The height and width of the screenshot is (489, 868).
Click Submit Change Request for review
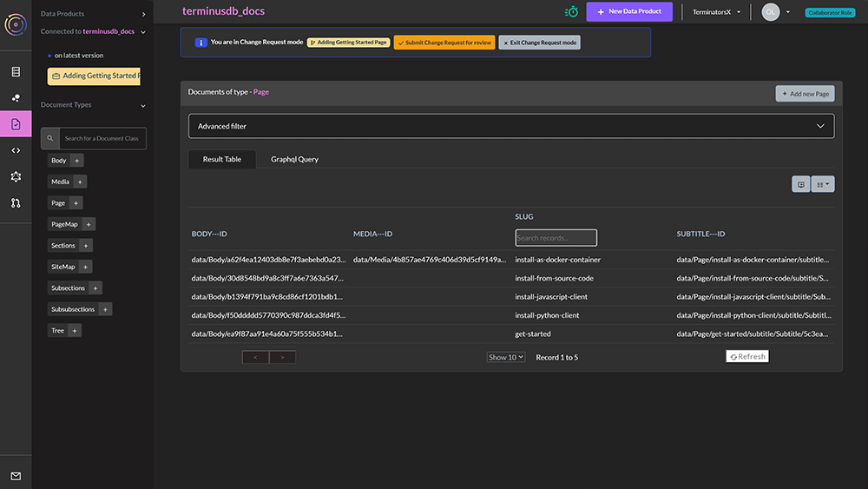coord(444,43)
